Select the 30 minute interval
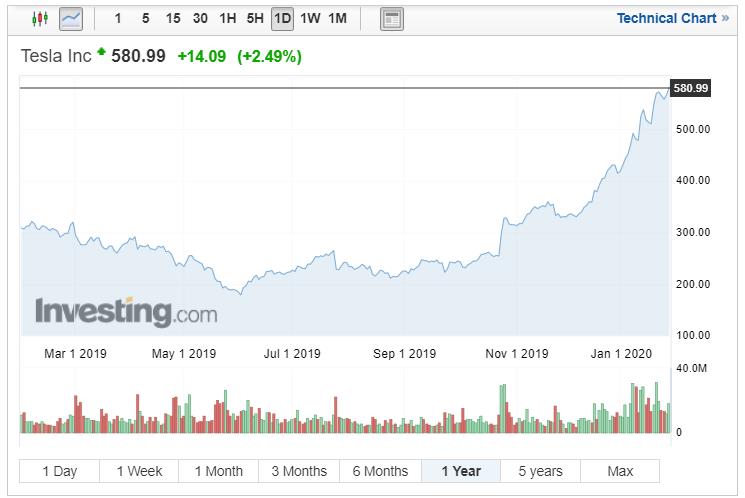745x498 pixels. coord(200,18)
